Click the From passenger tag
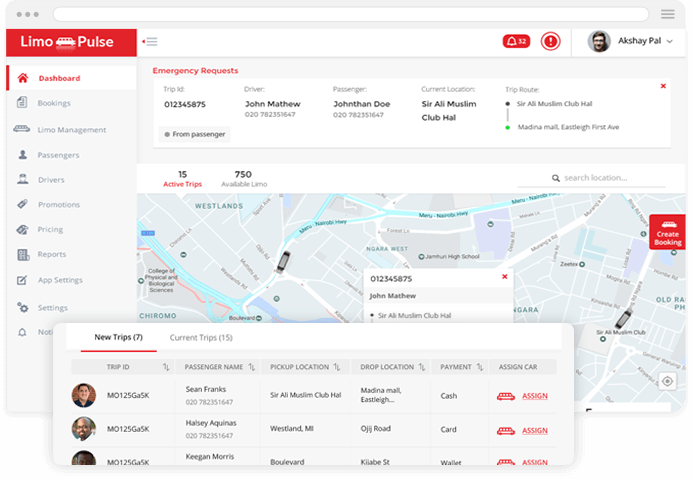This screenshot has width=692, height=479. (195, 134)
